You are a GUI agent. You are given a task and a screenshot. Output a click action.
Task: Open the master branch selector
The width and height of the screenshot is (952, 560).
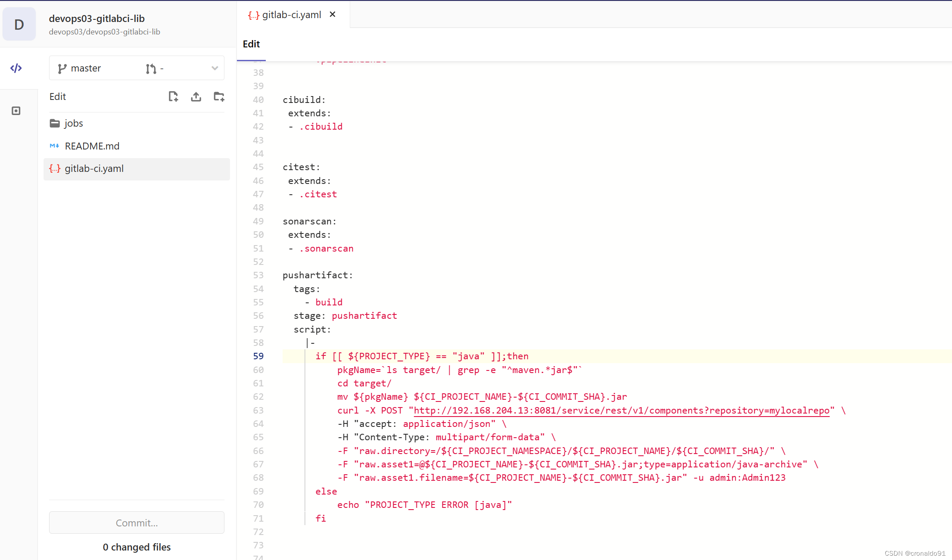pyautogui.click(x=86, y=68)
